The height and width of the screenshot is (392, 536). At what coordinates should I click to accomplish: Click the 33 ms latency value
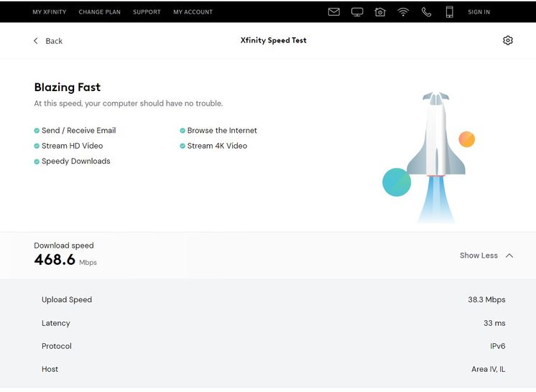click(494, 323)
